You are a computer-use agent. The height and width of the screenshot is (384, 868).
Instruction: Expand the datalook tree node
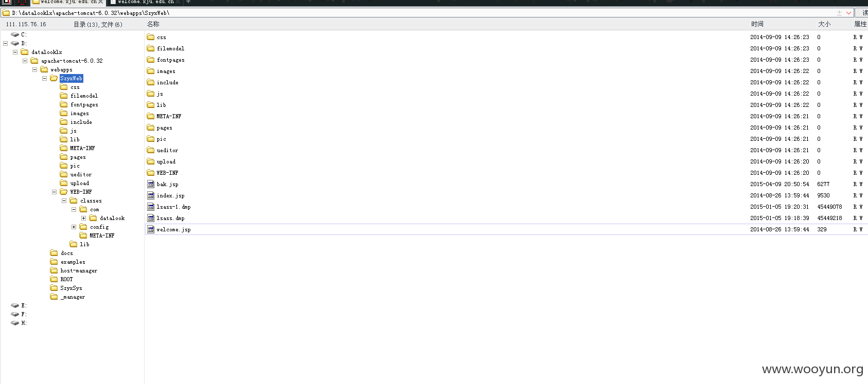(83, 218)
